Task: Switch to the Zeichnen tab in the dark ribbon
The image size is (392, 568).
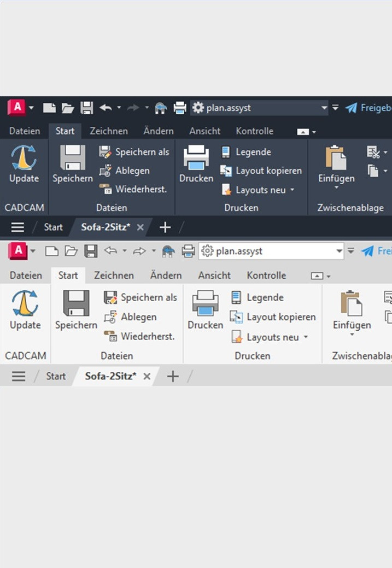Action: click(109, 131)
